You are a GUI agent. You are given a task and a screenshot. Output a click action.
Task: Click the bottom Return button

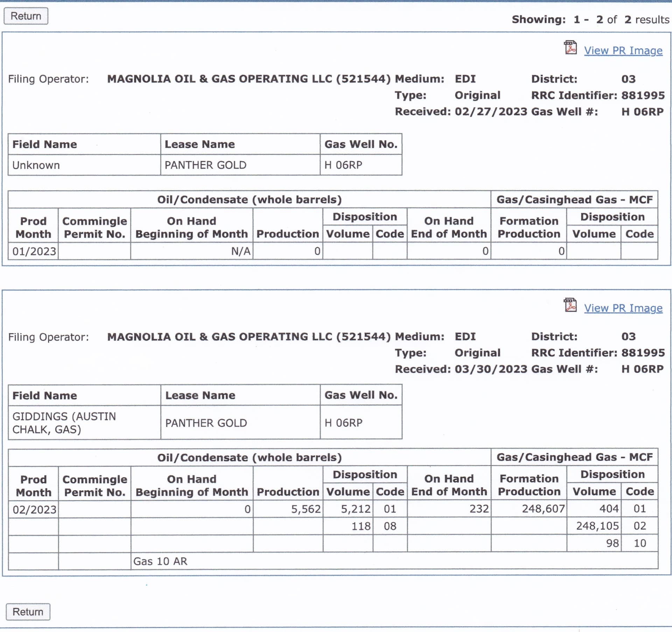tap(28, 612)
